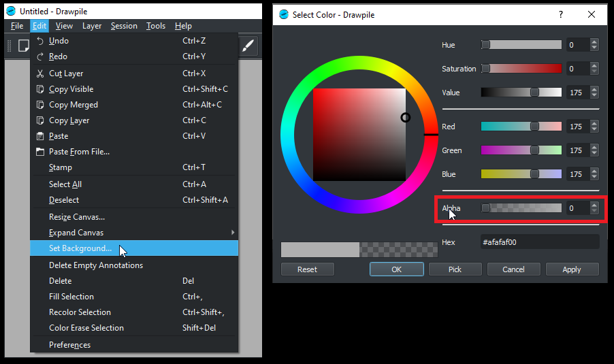Choose Recolor Selection in Edit menu

134,312
